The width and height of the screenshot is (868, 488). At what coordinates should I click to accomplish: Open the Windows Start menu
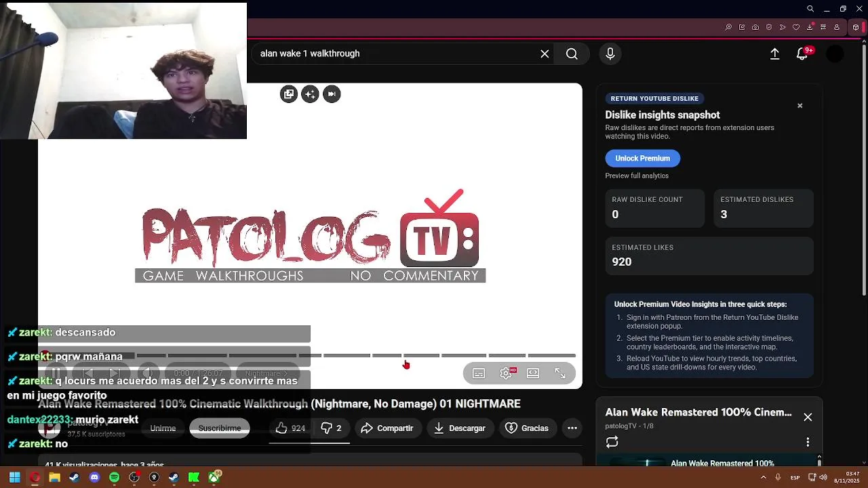14,477
